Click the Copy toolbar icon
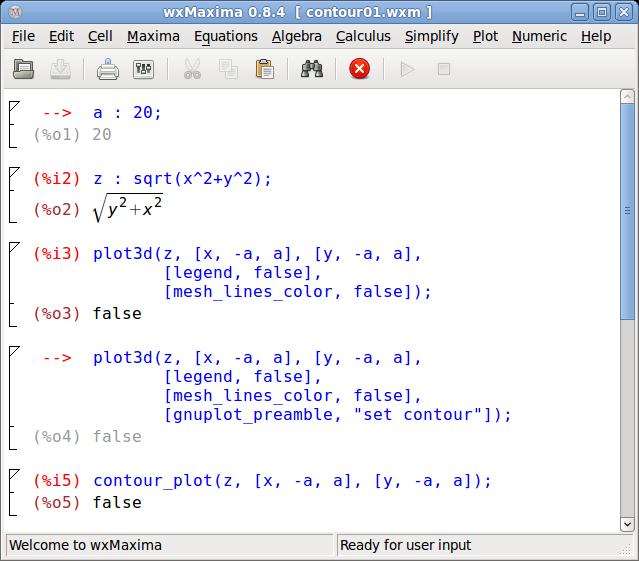The image size is (639, 561). click(228, 69)
